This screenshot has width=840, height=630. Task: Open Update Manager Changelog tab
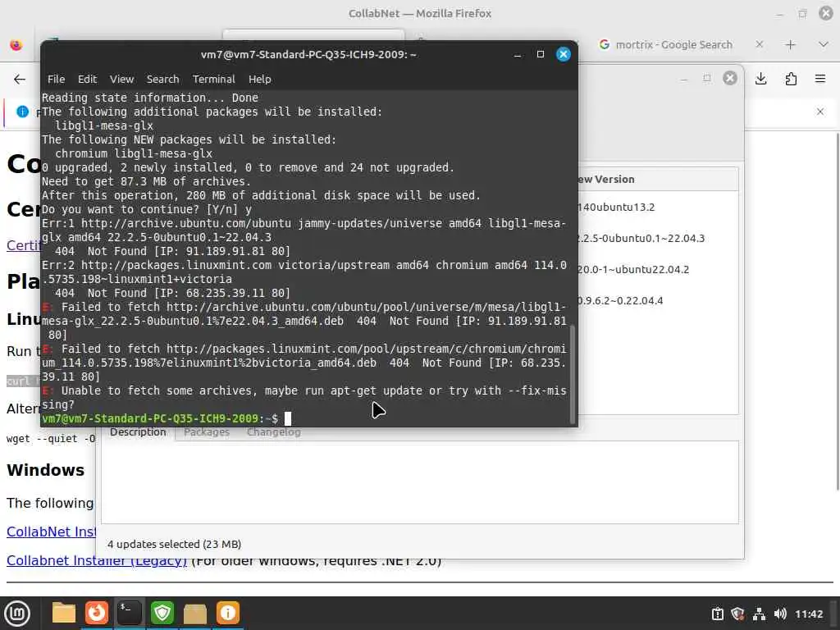click(274, 432)
